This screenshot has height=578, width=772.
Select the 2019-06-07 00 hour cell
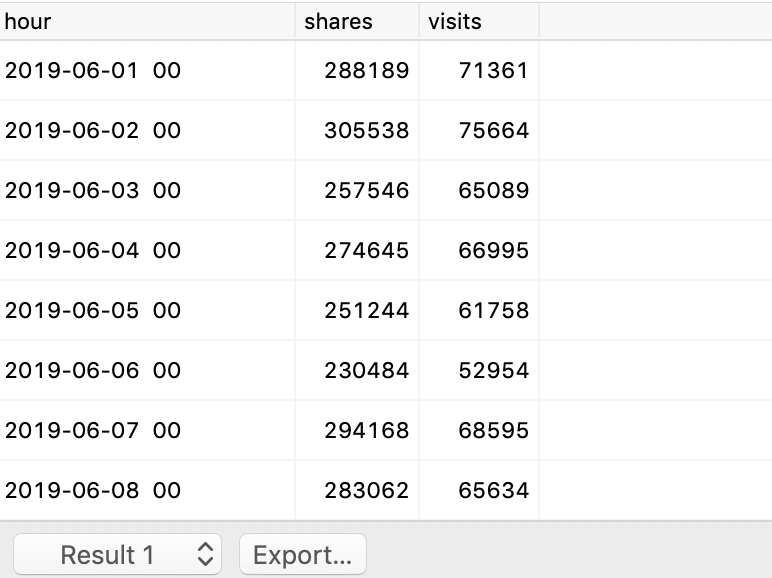coord(93,431)
